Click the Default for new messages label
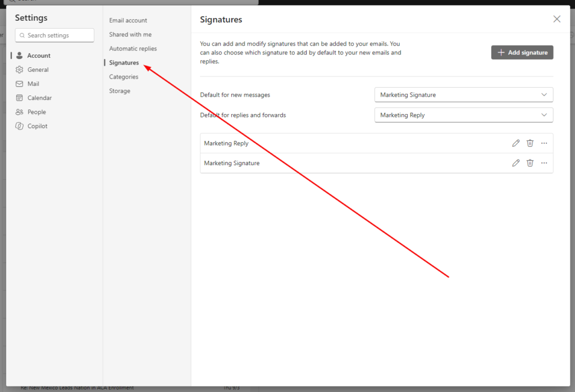 (235, 94)
